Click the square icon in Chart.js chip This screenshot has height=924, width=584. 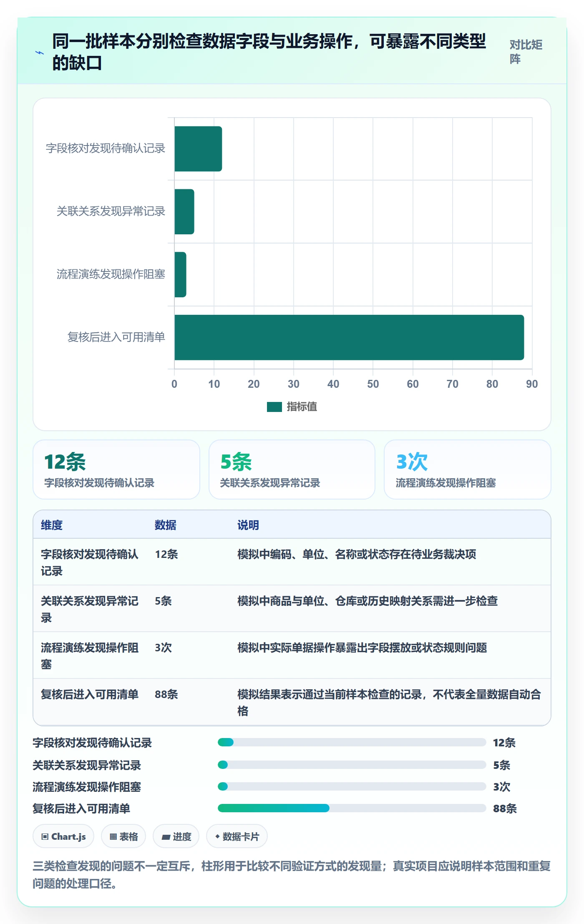[x=45, y=836]
